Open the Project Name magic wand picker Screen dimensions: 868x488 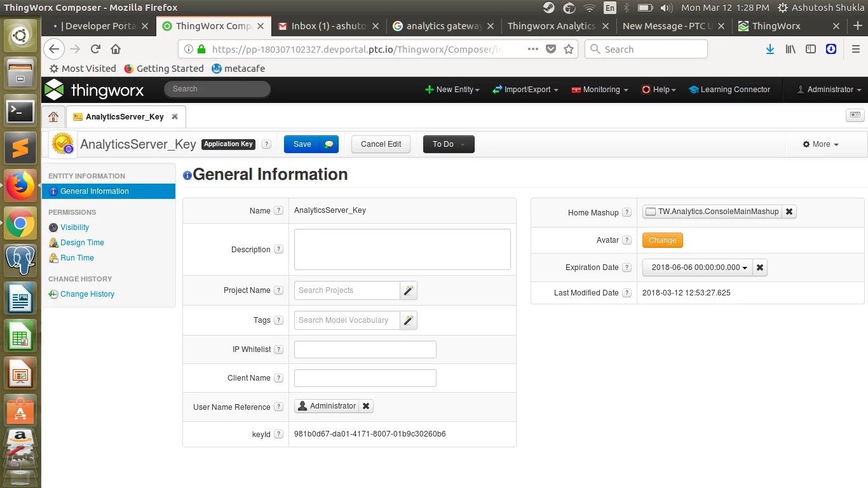409,290
